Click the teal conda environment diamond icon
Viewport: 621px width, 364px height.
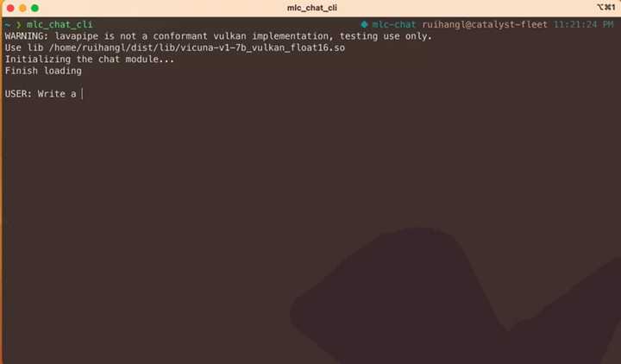tap(364, 24)
